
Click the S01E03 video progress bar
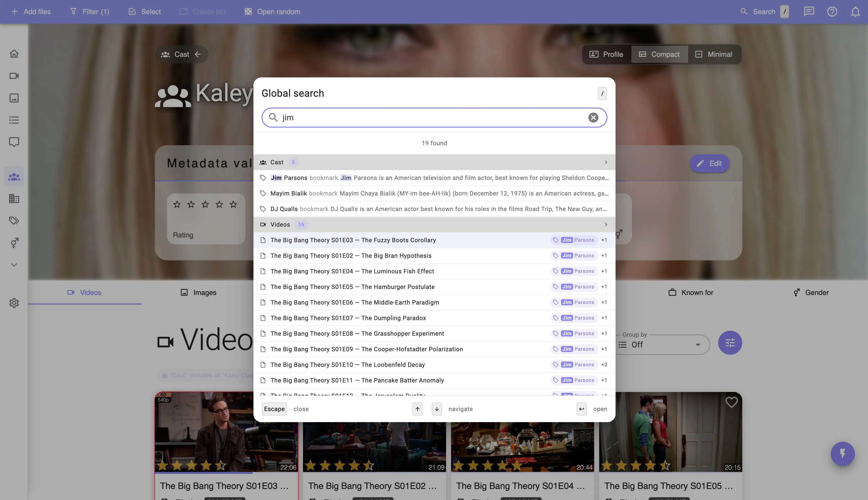[x=227, y=473]
